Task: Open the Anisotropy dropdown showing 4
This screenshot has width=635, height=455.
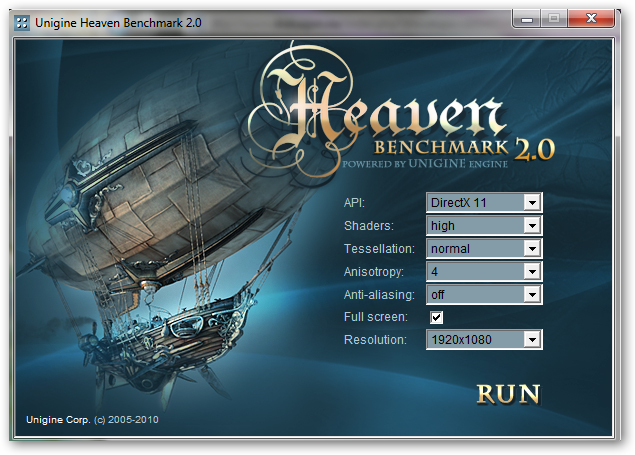Action: coord(484,272)
